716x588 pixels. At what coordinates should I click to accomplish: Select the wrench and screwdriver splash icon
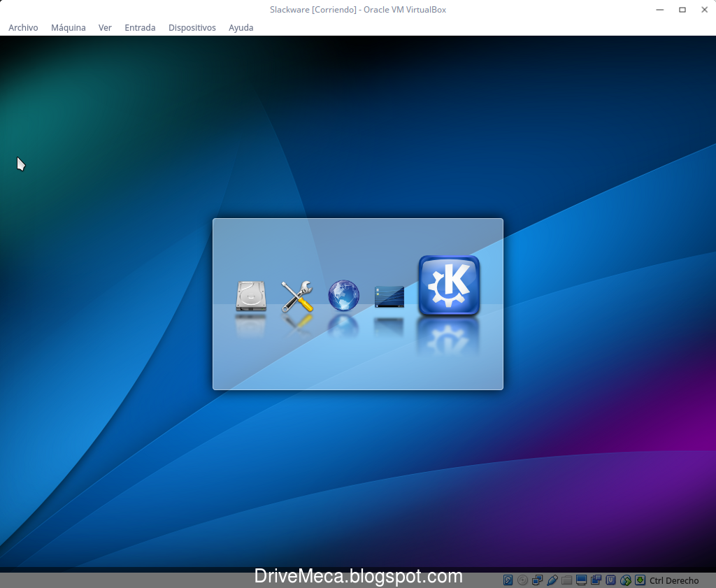coord(296,297)
